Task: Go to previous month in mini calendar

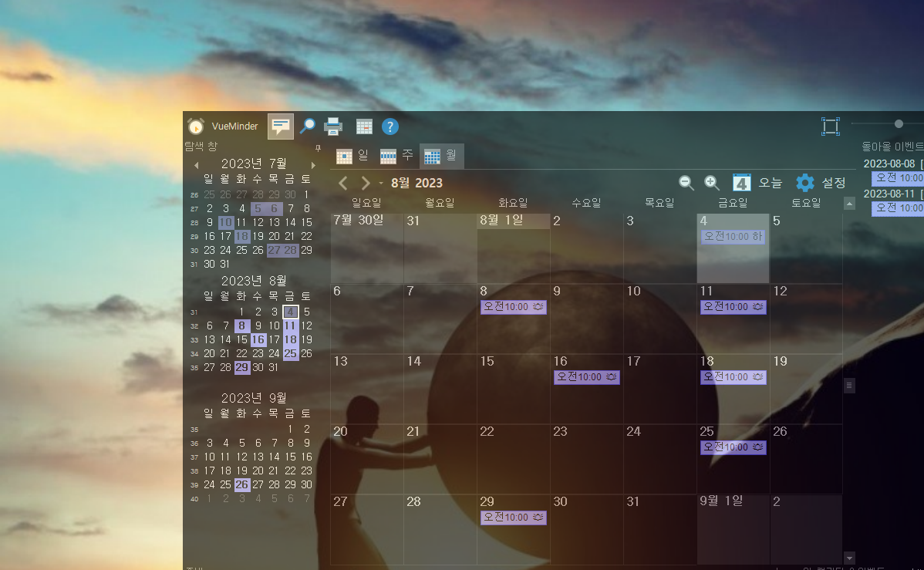Action: tap(196, 165)
